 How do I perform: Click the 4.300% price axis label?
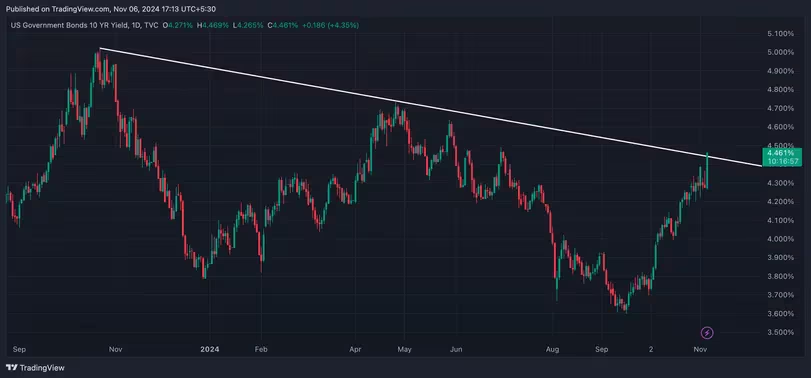coord(779,183)
